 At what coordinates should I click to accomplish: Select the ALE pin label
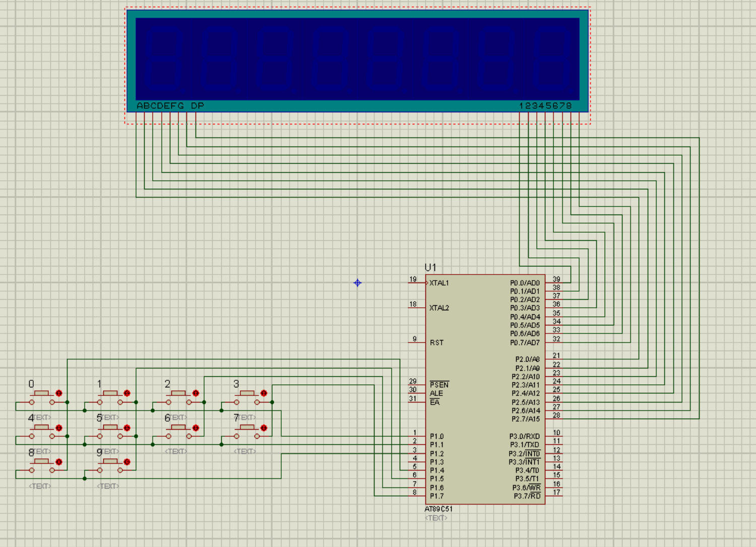click(436, 393)
